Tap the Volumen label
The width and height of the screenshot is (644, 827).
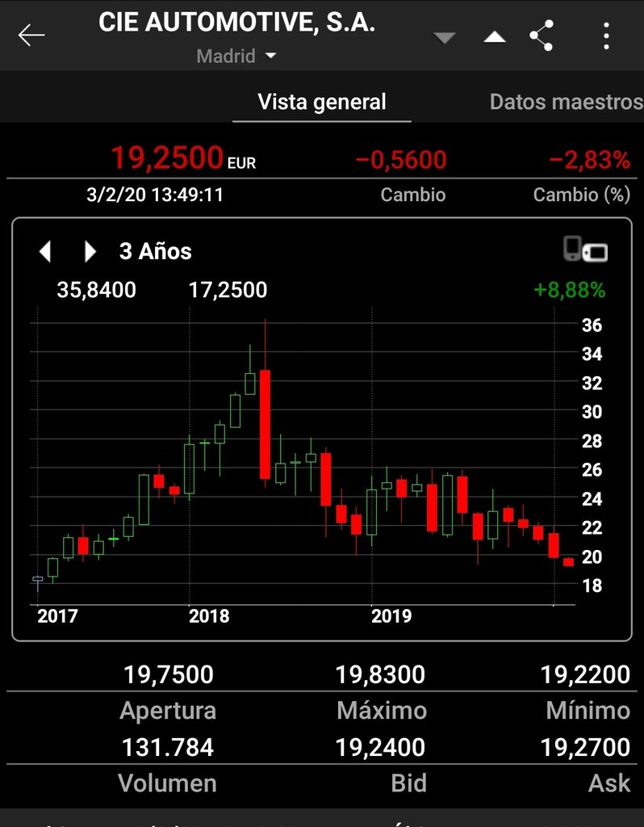pyautogui.click(x=167, y=783)
